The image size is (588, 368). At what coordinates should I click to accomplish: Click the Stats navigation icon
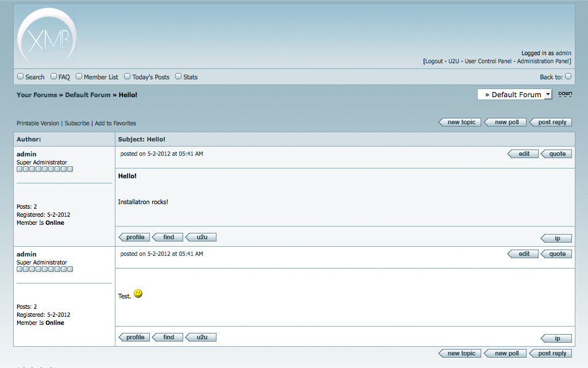pyautogui.click(x=179, y=76)
